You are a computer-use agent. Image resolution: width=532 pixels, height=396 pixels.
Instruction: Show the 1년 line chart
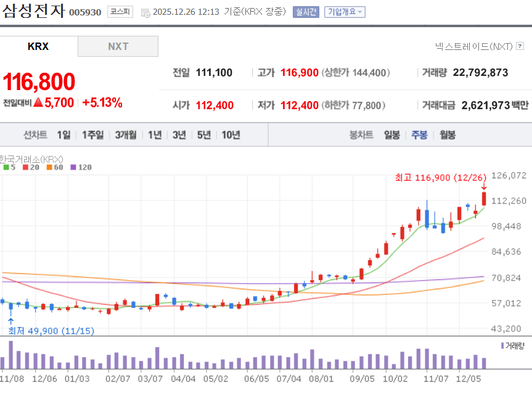pos(155,135)
